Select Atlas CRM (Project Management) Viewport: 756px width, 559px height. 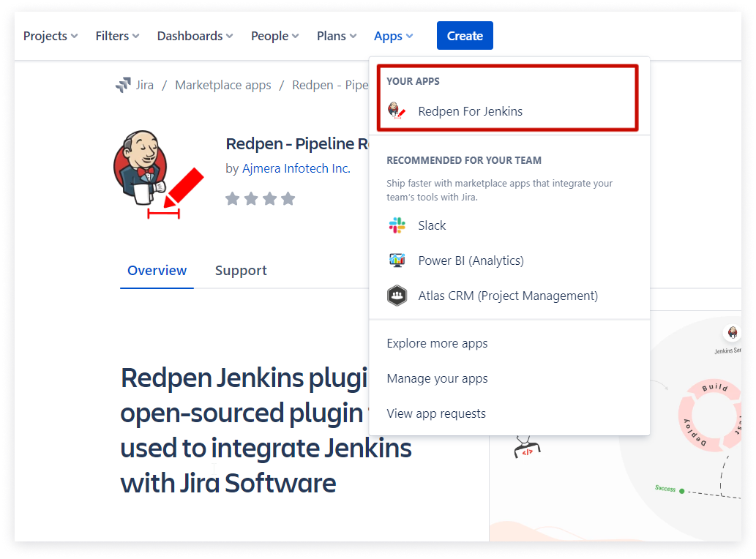click(509, 296)
